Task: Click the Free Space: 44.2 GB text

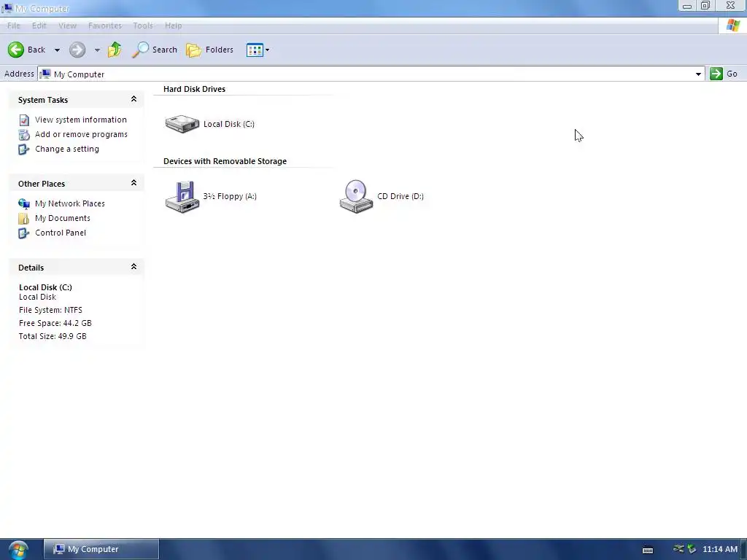Action: (x=55, y=323)
